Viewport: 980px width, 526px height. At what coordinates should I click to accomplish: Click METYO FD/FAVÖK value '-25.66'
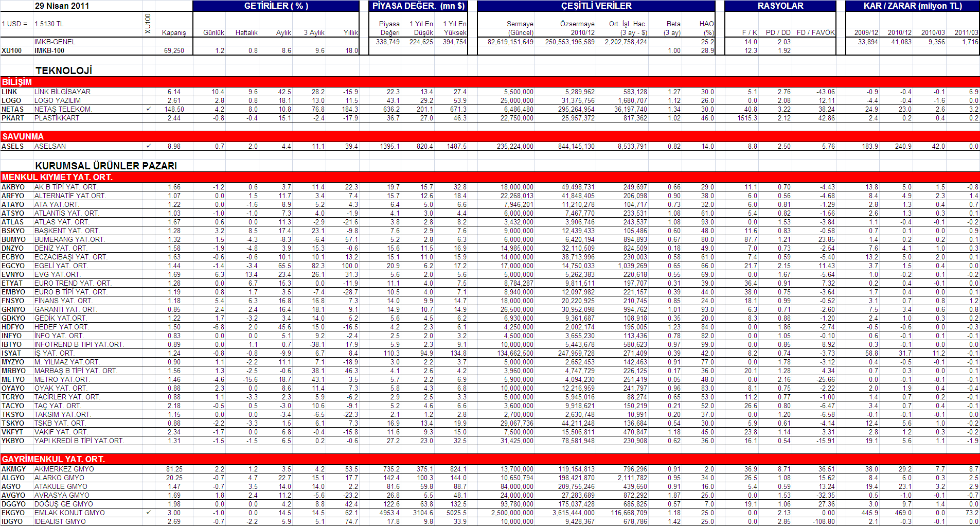[826, 379]
